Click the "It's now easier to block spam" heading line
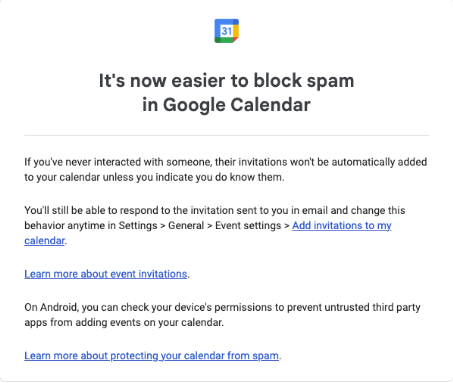The image size is (453, 383). (226, 81)
